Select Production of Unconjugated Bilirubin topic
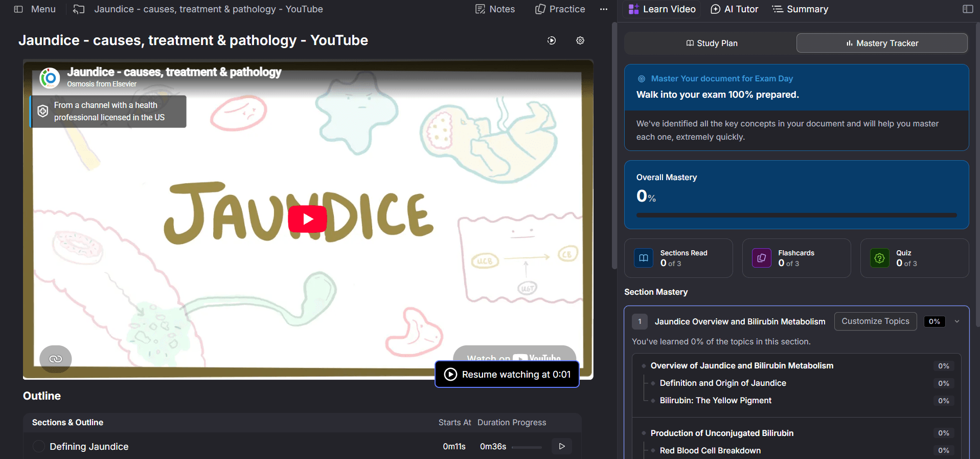The width and height of the screenshot is (980, 459). [x=722, y=433]
